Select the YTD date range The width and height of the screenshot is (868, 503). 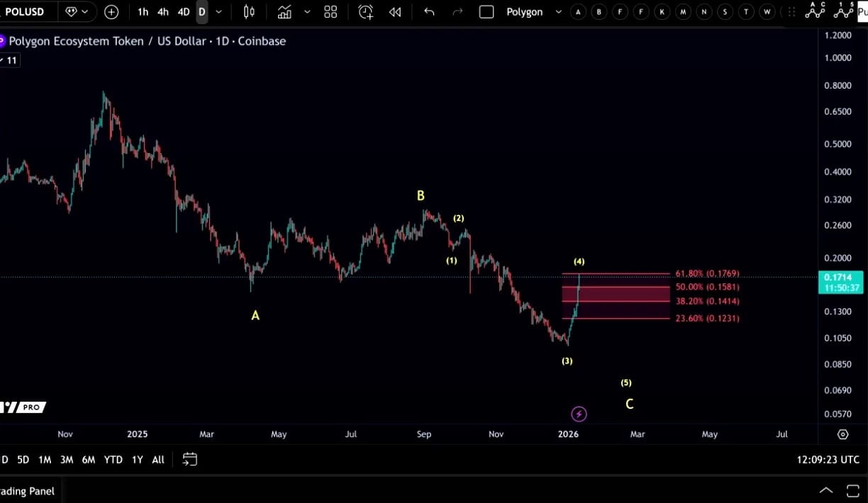[x=113, y=460]
